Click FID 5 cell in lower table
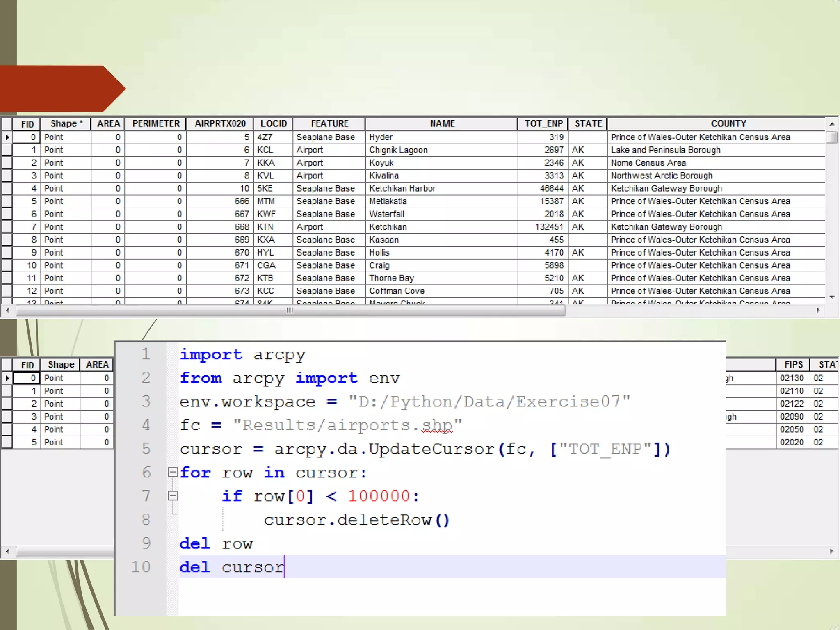This screenshot has height=630, width=840. (27, 442)
